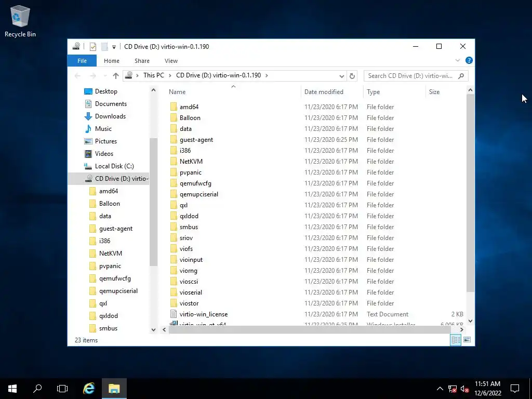Open the address bar history dropdown
This screenshot has width=532, height=399.
(342, 76)
